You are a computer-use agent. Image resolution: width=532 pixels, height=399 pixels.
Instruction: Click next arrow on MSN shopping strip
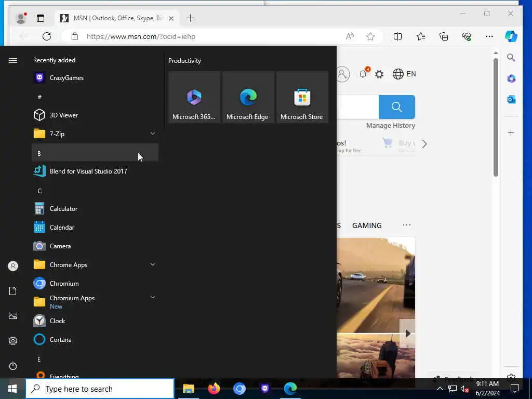pyautogui.click(x=424, y=144)
